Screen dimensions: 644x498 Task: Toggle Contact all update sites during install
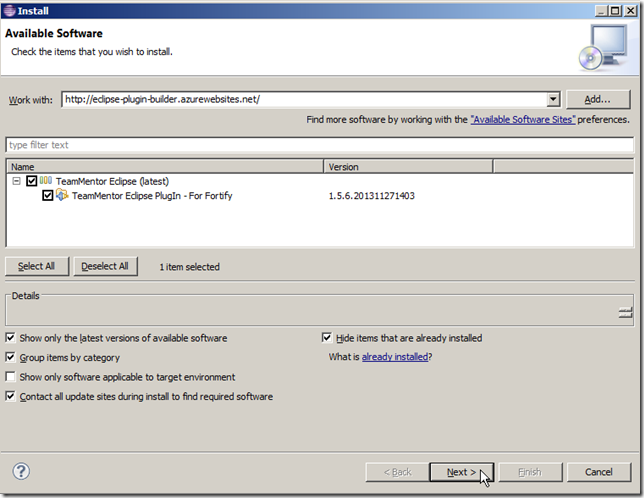(10, 396)
